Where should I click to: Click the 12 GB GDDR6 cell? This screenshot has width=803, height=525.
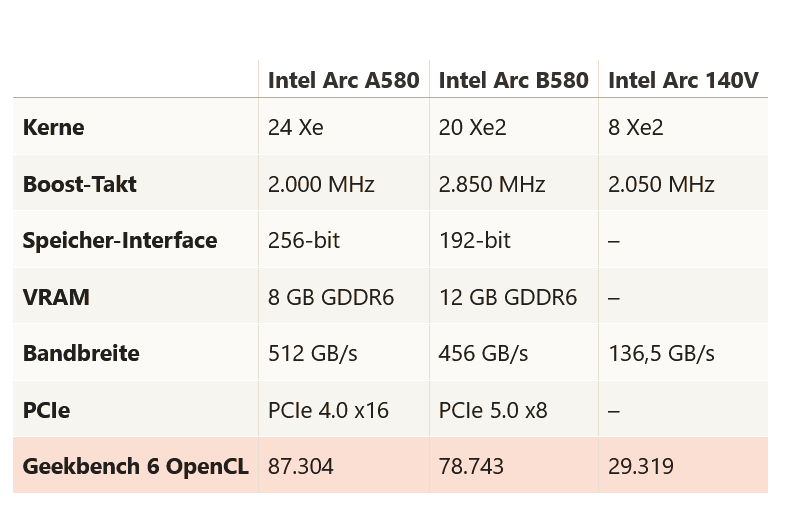[x=508, y=297]
